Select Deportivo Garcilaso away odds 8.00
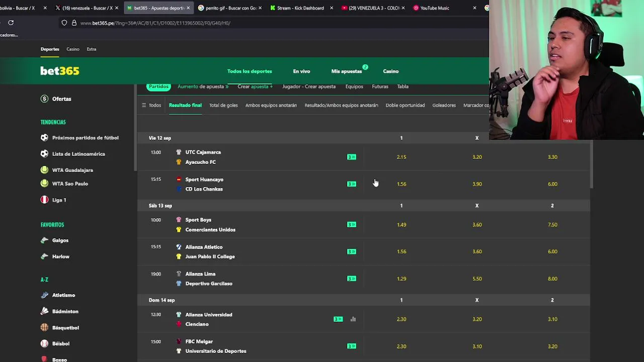 click(552, 279)
